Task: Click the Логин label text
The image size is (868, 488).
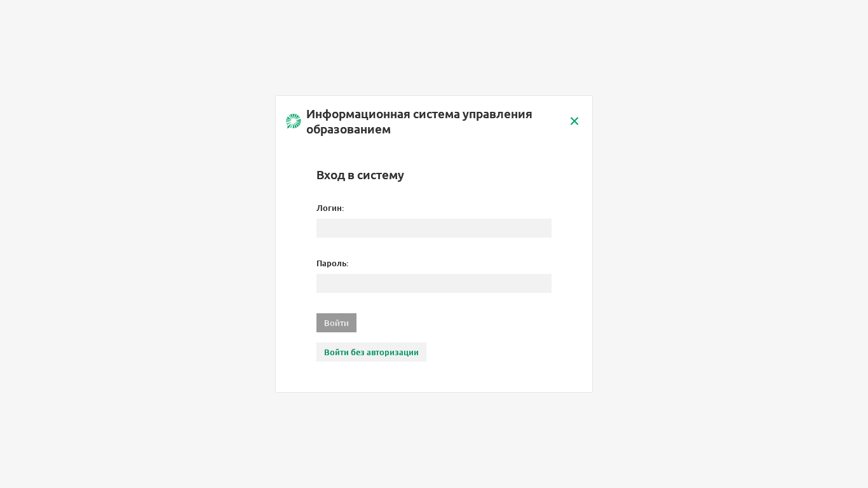Action: [x=330, y=208]
